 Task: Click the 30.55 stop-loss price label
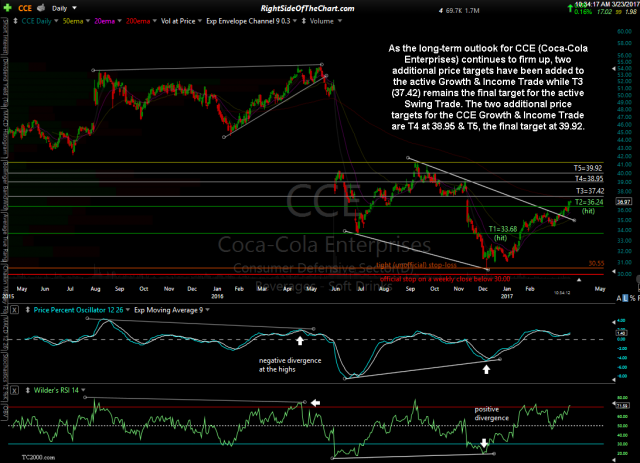point(596,263)
